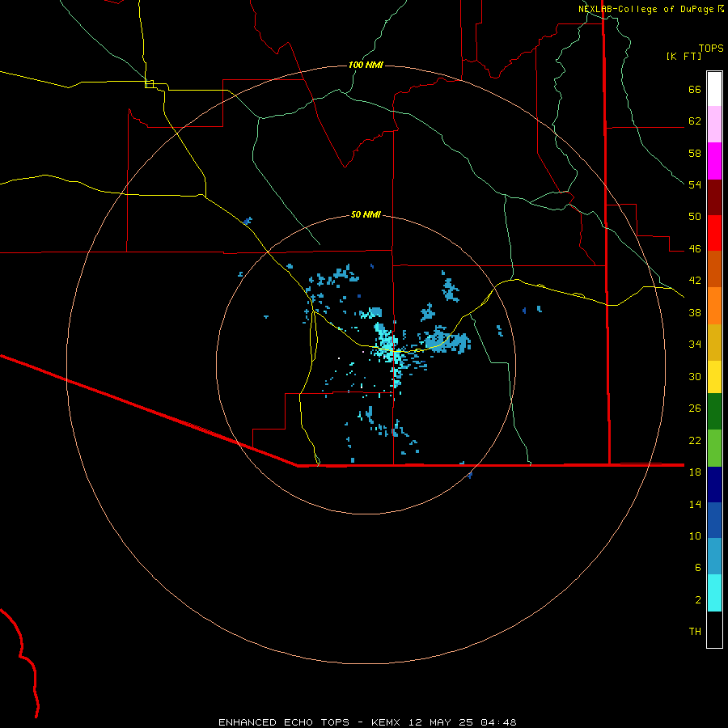Click the 26 value on the legend
Screen dimensions: 728x728
click(x=695, y=408)
